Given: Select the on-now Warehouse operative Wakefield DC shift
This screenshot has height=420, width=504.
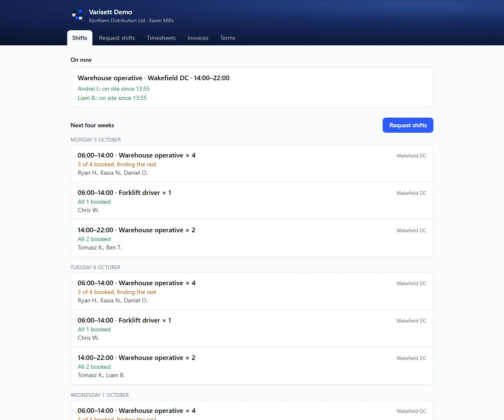Looking at the screenshot, I should [x=252, y=87].
